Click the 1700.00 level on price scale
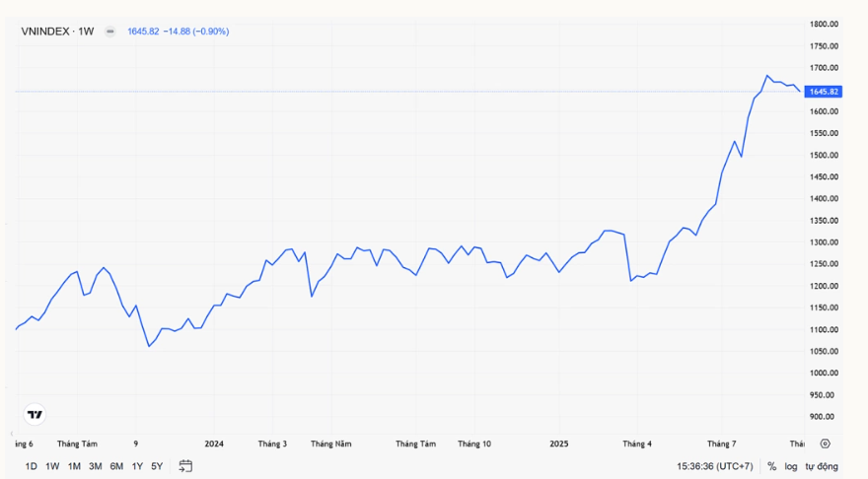This screenshot has height=479, width=868. pyautogui.click(x=824, y=68)
